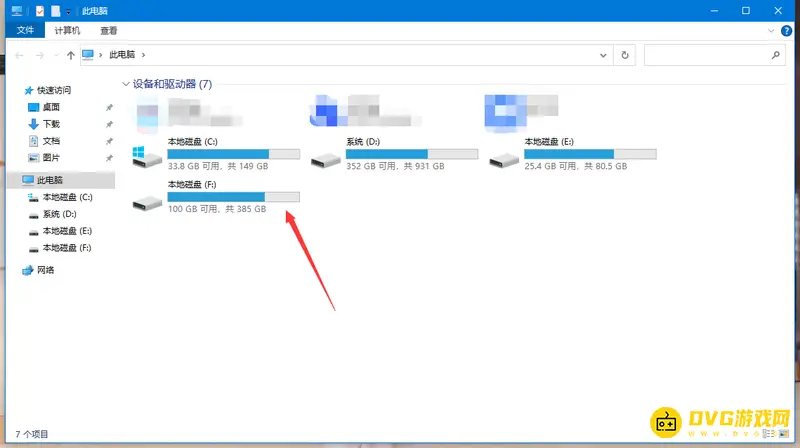This screenshot has width=800, height=448.
Task: Open 网络 in the navigation pane
Action: (46, 270)
